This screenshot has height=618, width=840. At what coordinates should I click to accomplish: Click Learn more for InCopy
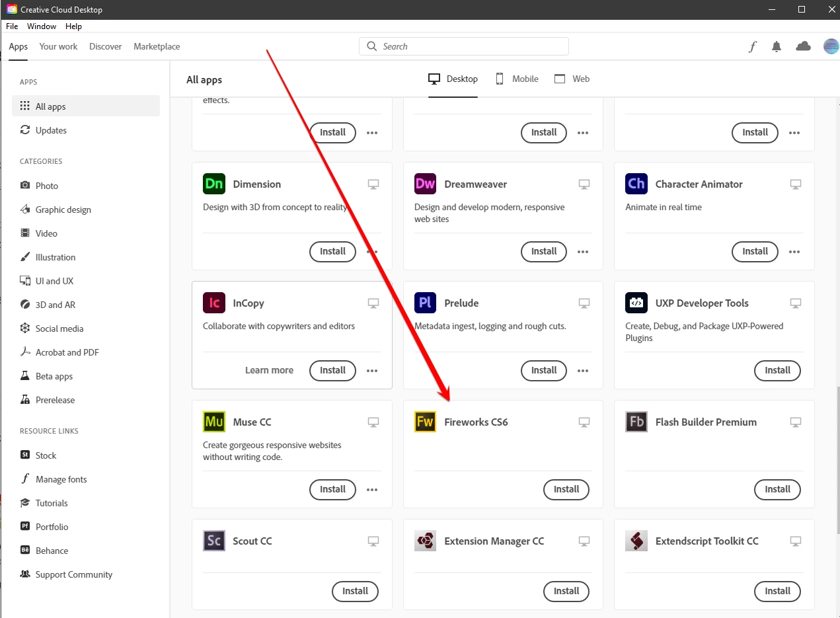click(x=269, y=370)
